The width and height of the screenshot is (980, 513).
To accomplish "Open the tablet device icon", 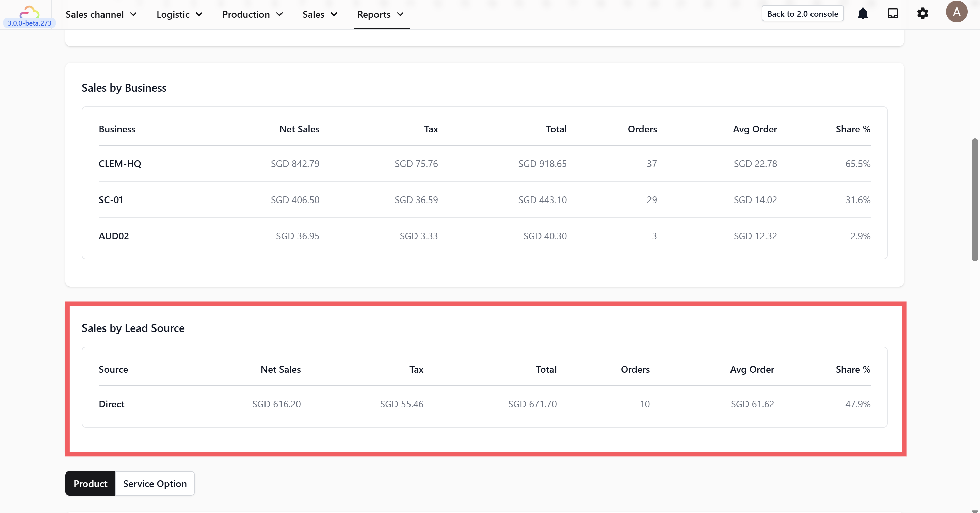I will (893, 14).
